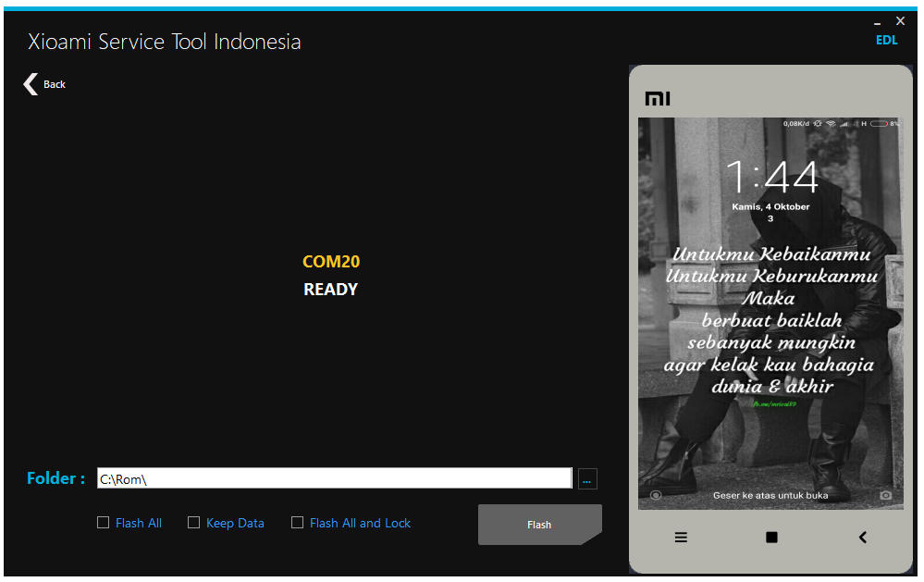The width and height of the screenshot is (924, 582).
Task: Click the phone lock screen preview image
Action: (x=770, y=313)
